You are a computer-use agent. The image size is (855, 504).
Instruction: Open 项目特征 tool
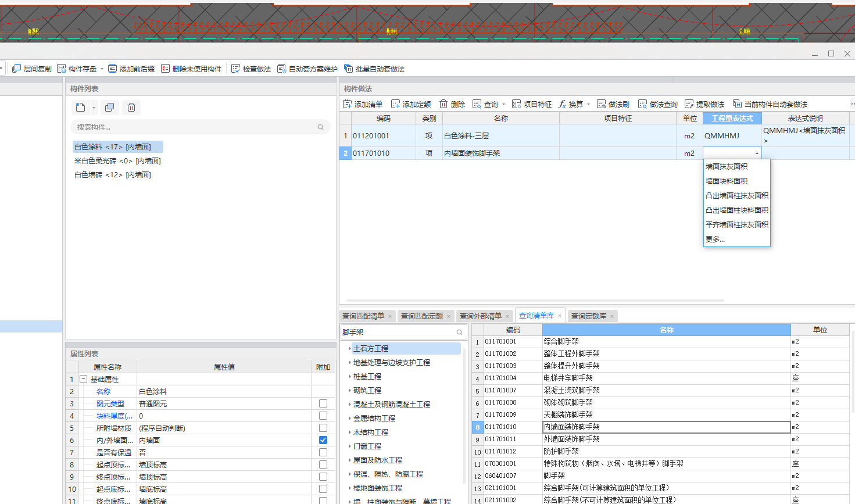click(x=532, y=104)
